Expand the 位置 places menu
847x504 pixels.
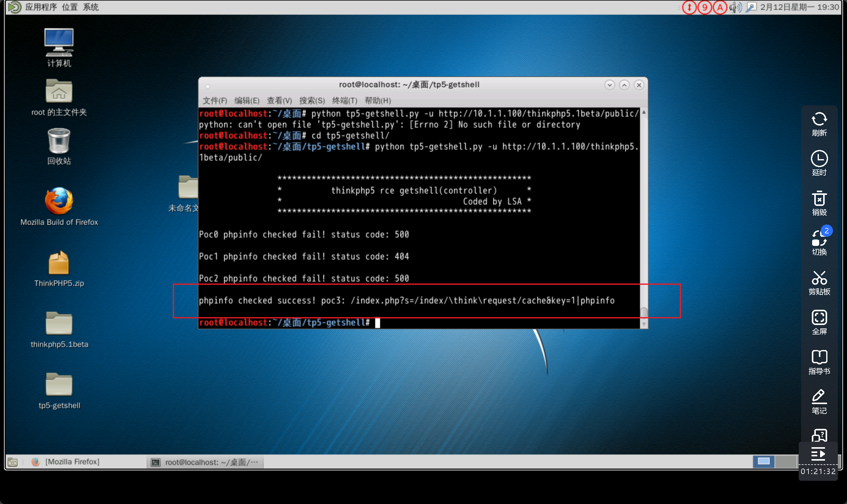(70, 7)
